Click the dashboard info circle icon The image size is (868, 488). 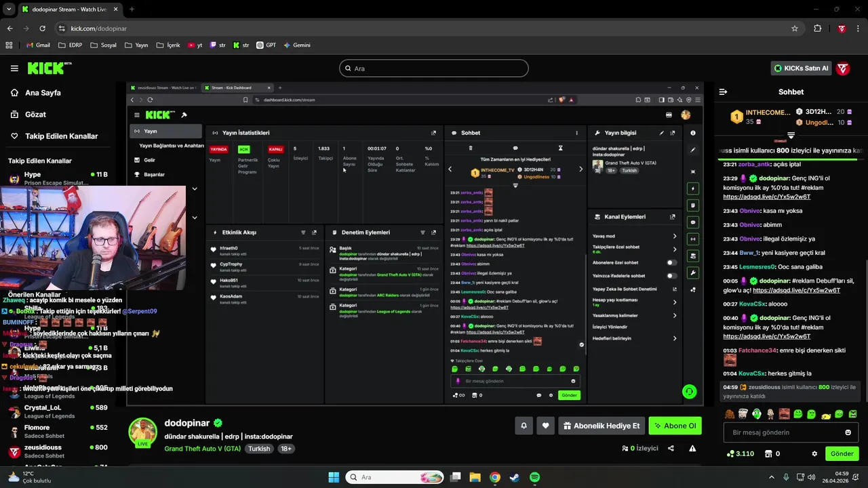(692, 133)
